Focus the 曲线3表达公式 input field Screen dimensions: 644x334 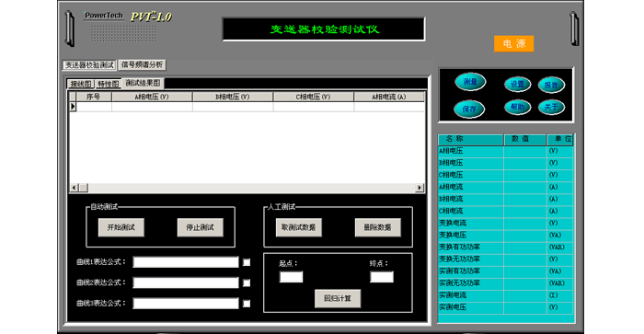186,304
